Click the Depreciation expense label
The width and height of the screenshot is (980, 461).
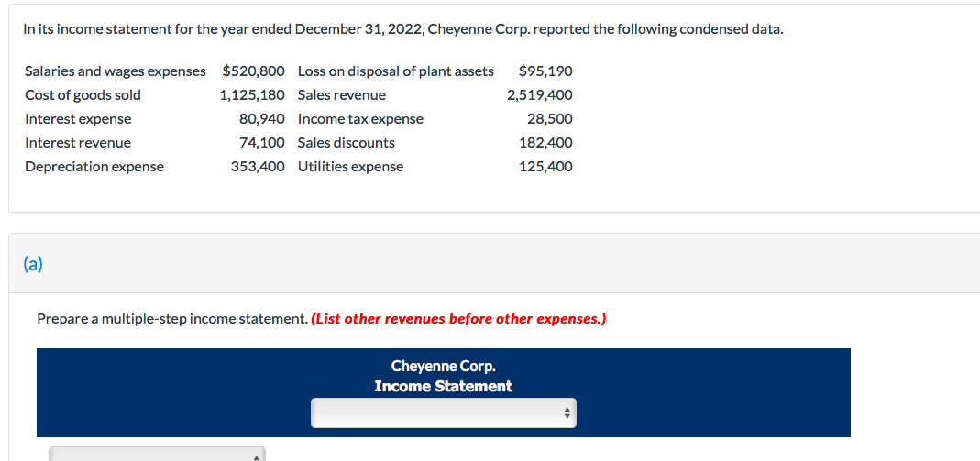click(94, 167)
